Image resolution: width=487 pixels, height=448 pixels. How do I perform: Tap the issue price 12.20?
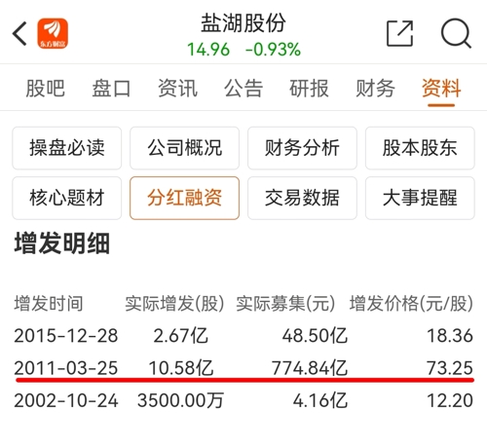click(450, 400)
